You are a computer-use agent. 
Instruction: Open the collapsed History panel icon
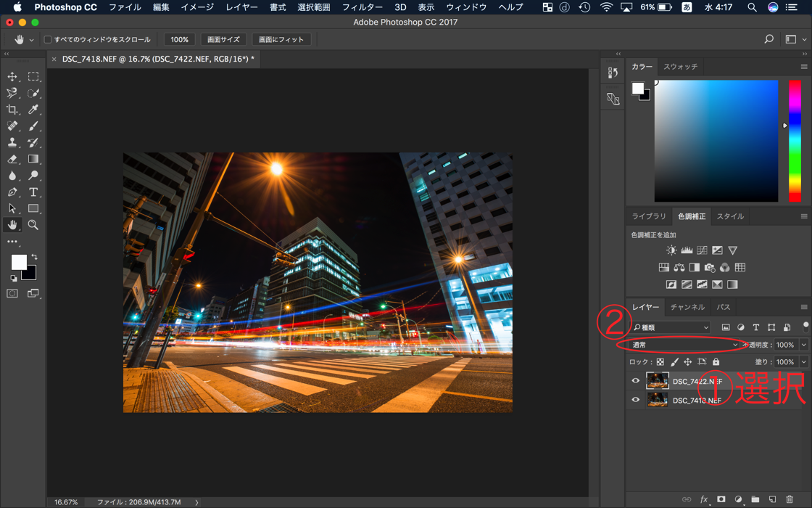(613, 73)
